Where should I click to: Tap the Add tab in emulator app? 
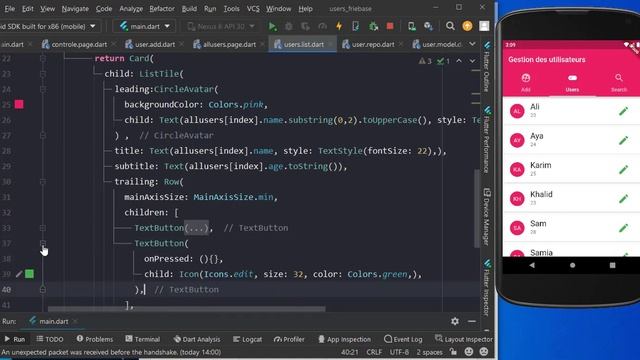click(526, 83)
